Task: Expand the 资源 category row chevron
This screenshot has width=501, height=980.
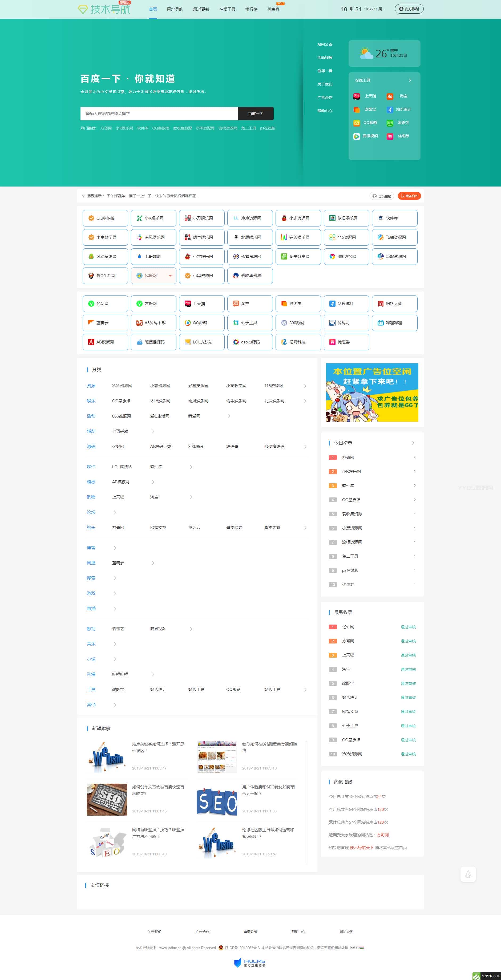Action: point(305,386)
